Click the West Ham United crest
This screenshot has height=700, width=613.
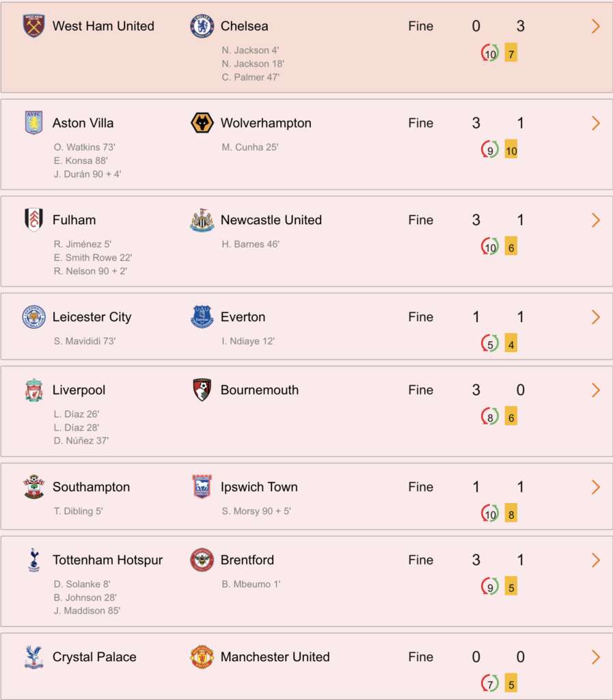coord(33,26)
